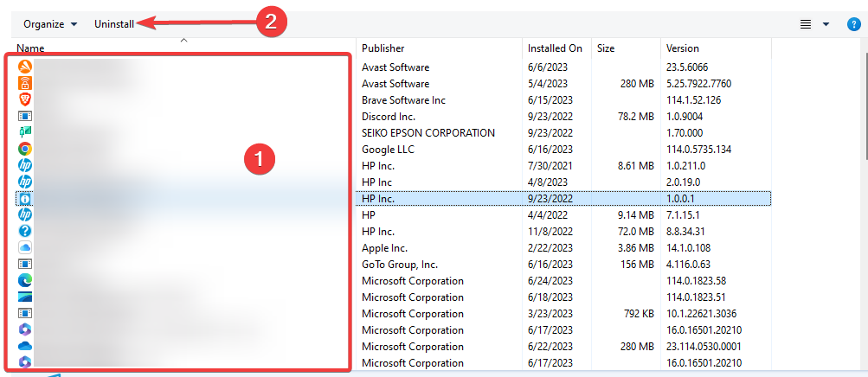The width and height of the screenshot is (868, 377).
Task: Click the 9.14 MB size value
Action: tap(635, 215)
